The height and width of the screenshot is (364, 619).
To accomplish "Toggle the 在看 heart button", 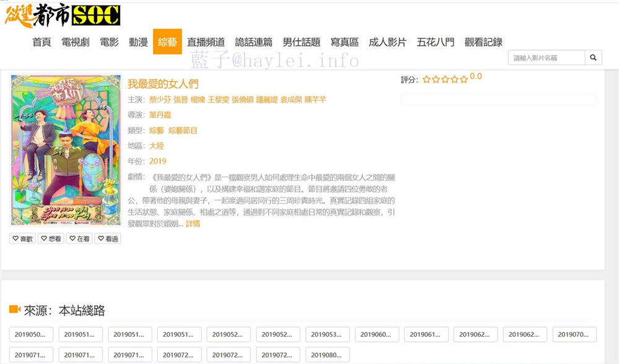I will point(79,238).
